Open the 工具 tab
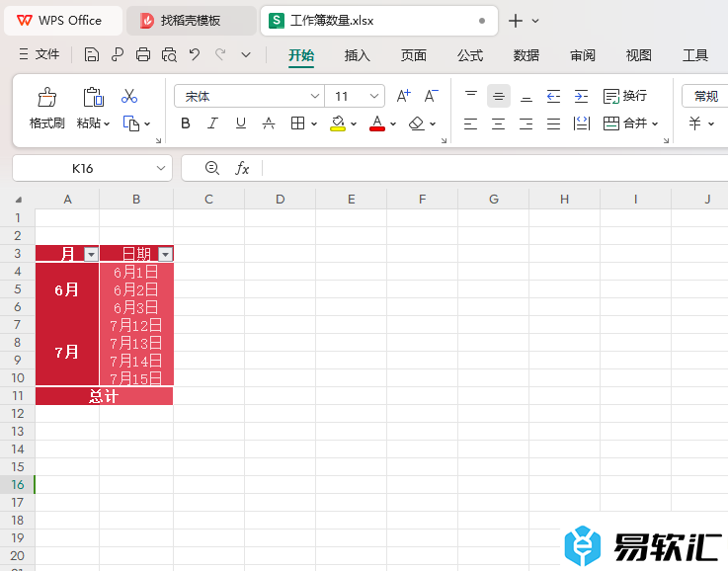 point(695,55)
